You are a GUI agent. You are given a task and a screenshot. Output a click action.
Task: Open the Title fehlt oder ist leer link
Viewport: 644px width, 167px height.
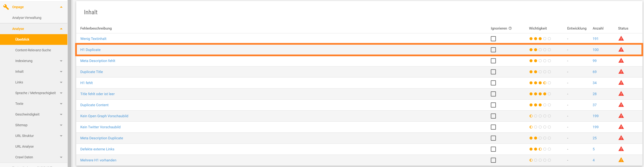pos(98,94)
